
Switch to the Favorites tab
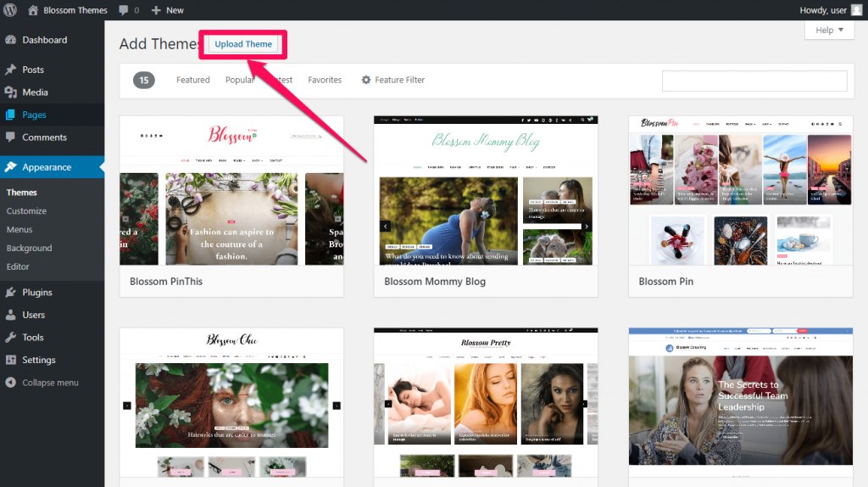pyautogui.click(x=325, y=80)
